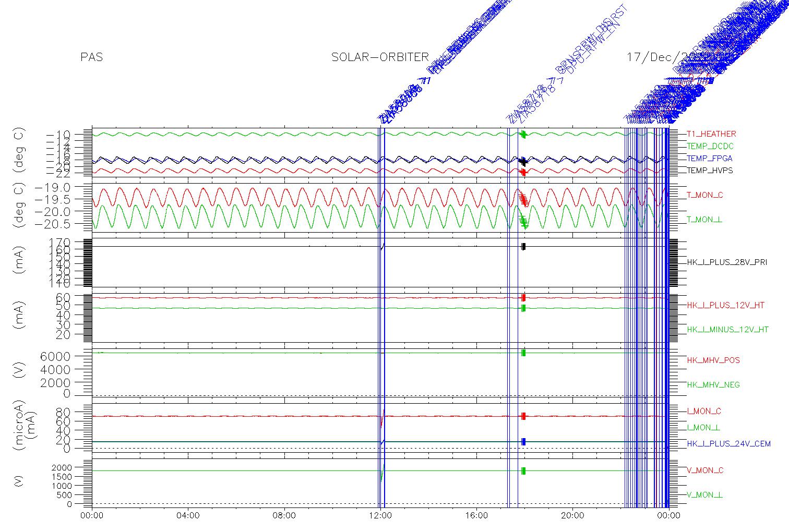Click the T_MON_L legend label
This screenshot has width=789, height=532.
(704, 220)
